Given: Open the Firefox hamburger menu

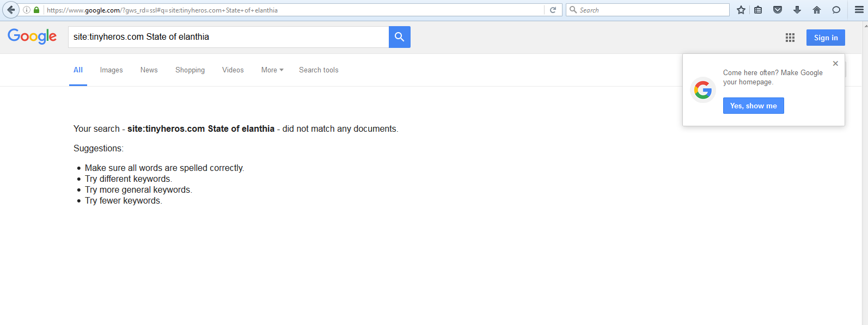Looking at the screenshot, I should click(x=859, y=10).
